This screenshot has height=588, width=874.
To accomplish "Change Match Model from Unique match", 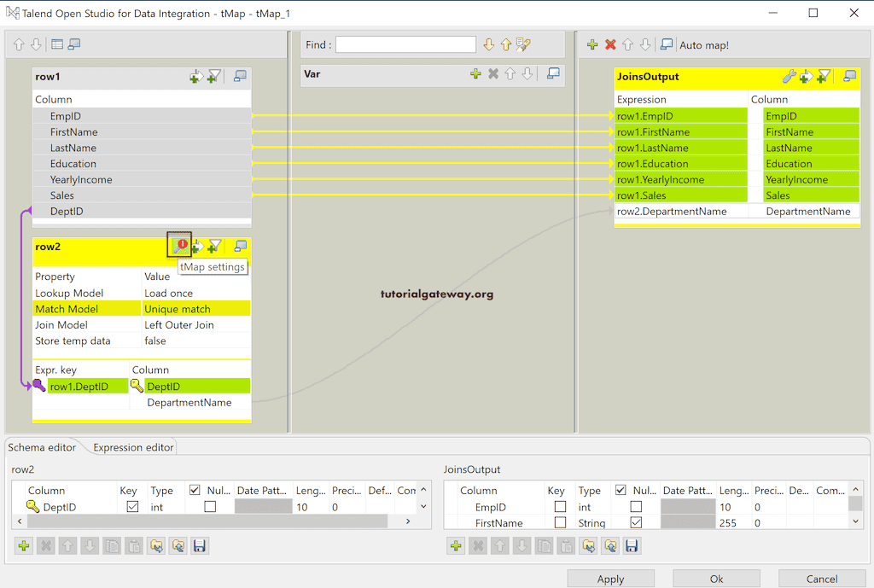I will tap(196, 308).
